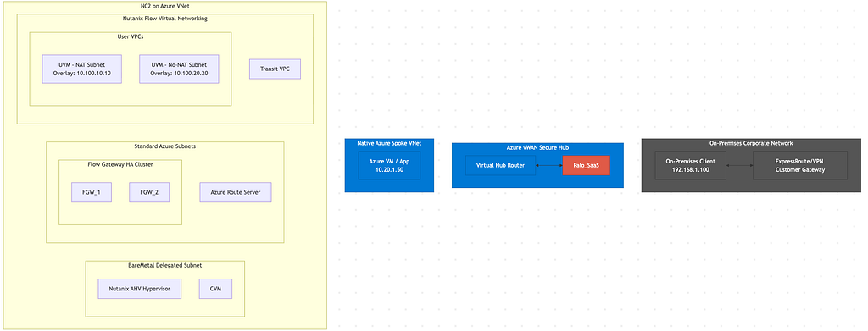Select the Native Azure Spoke VNet title
This screenshot has height=331, width=868.
(x=389, y=143)
